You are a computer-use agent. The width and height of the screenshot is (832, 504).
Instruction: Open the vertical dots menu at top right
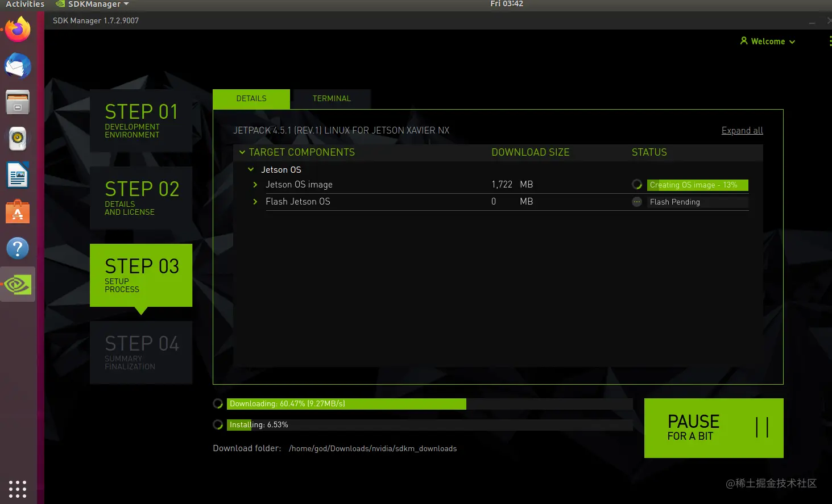click(830, 41)
